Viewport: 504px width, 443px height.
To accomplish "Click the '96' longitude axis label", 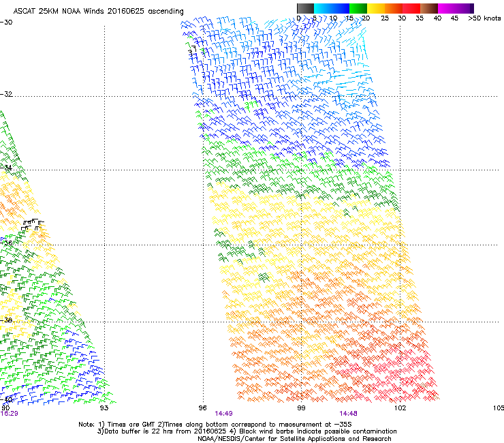I will point(202,408).
